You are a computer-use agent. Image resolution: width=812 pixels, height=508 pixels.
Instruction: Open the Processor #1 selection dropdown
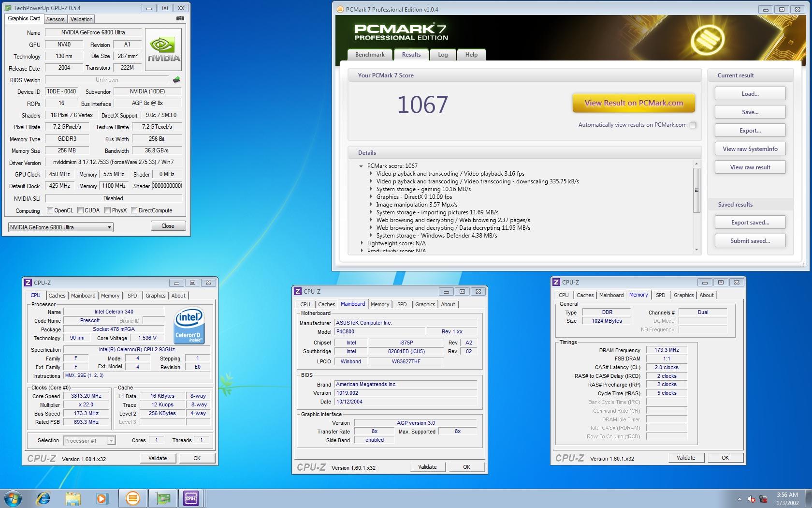89,440
